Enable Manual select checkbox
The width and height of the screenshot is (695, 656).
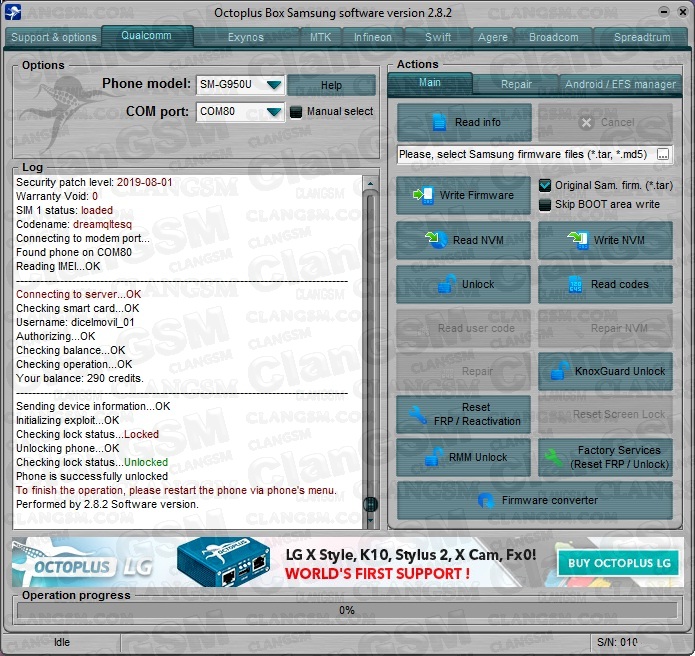tap(295, 112)
